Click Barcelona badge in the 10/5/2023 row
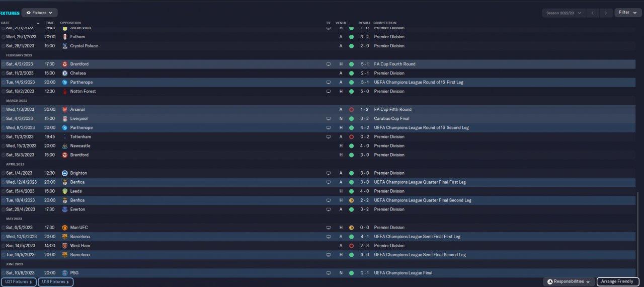Viewport: 644px width, 287px height. pos(64,236)
